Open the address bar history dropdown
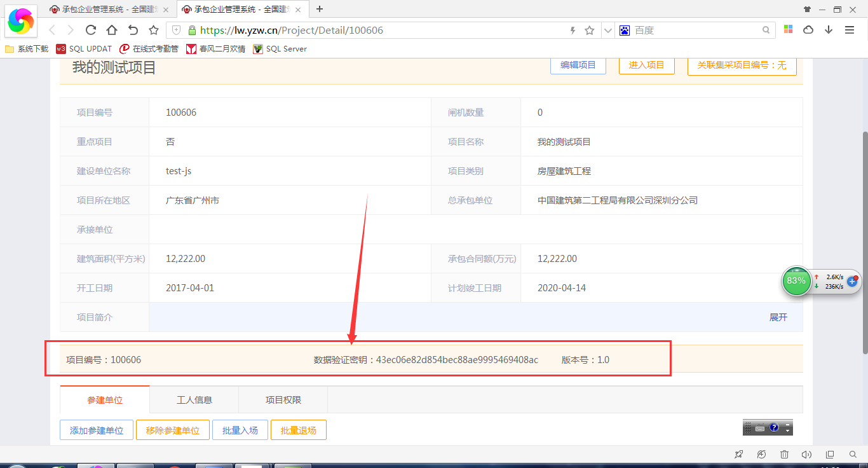 [607, 30]
